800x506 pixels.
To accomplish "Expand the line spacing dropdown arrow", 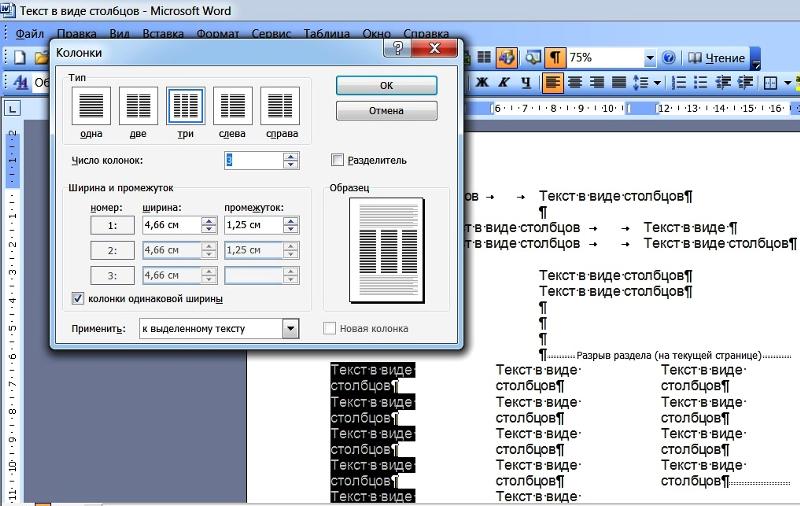I will pos(657,82).
